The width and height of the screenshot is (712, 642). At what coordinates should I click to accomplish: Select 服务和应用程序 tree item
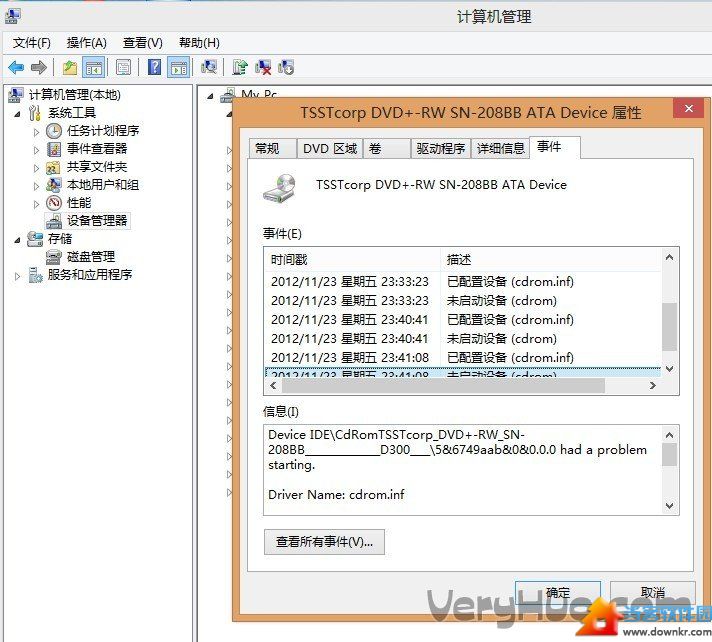click(90, 275)
